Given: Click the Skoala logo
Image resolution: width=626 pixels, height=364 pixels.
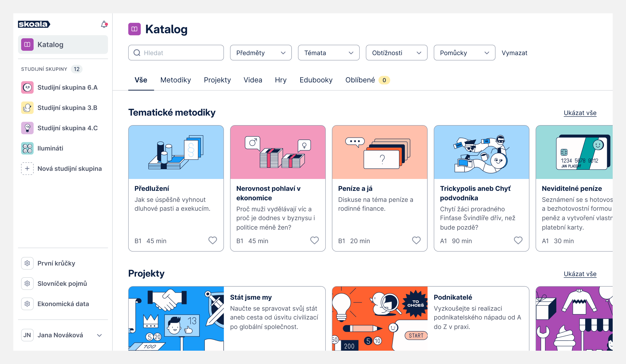Looking at the screenshot, I should pyautogui.click(x=34, y=24).
